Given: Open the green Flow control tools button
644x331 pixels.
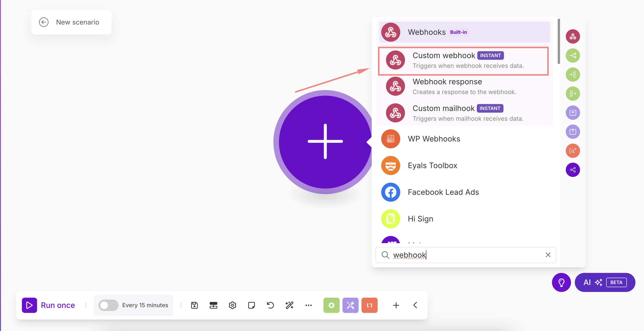Looking at the screenshot, I should [331, 305].
